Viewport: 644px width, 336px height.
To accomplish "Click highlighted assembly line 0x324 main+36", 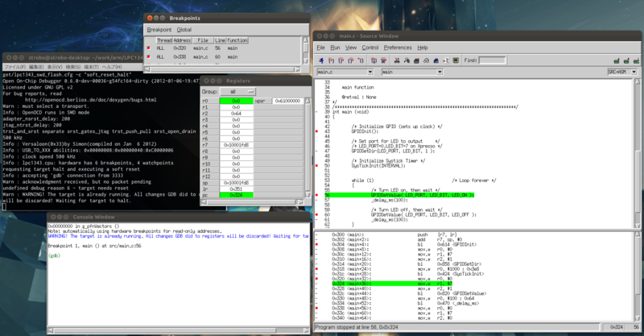I will 392,284.
